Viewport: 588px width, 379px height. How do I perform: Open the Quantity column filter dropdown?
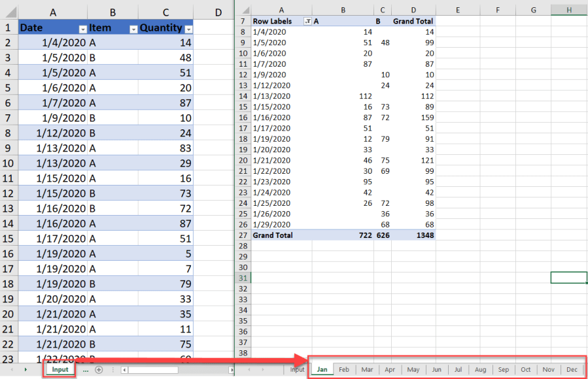[x=189, y=29]
